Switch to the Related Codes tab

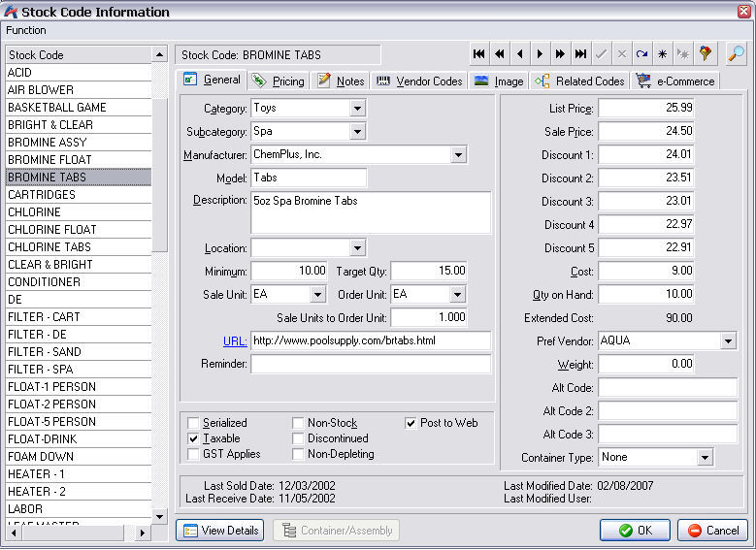[578, 81]
